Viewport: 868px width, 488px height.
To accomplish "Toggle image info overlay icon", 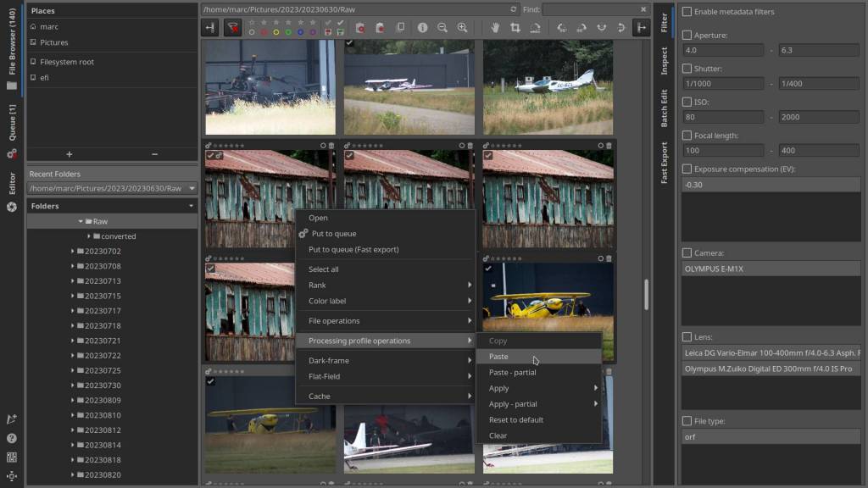I will [422, 28].
